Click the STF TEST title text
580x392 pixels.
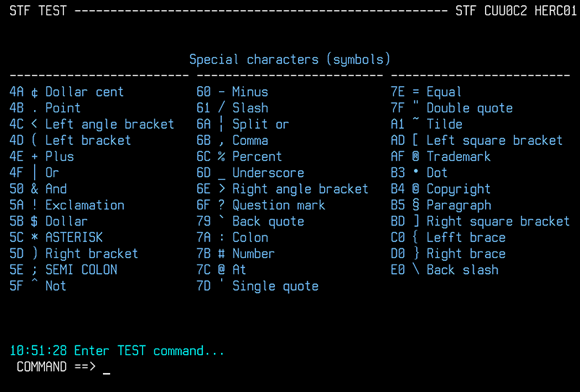[x=38, y=11]
